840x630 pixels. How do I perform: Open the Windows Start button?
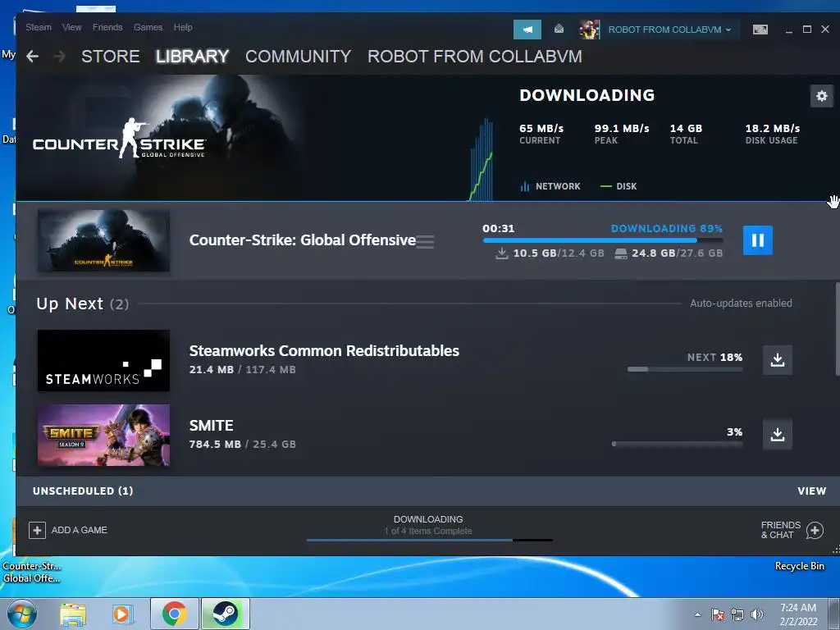(x=22, y=614)
